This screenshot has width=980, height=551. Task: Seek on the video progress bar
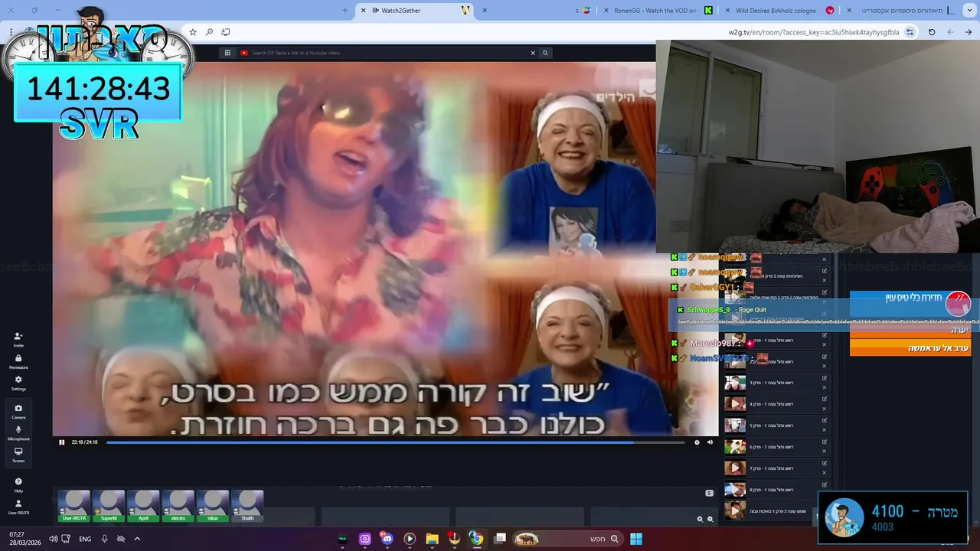[x=395, y=442]
